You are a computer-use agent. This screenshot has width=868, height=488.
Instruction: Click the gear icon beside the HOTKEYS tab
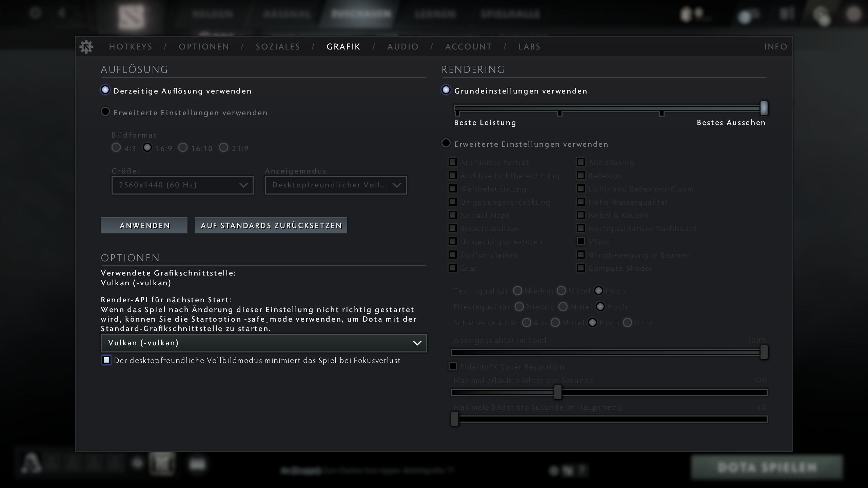[x=86, y=47]
